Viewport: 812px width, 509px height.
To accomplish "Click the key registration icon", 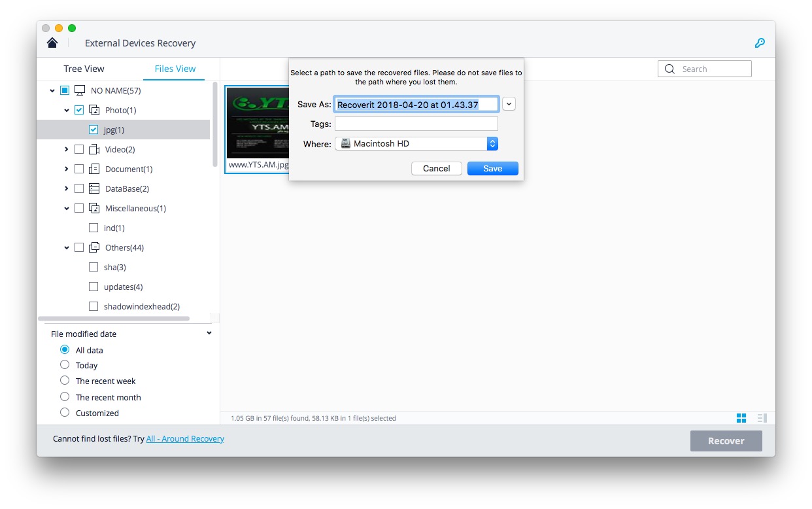I will pyautogui.click(x=760, y=43).
